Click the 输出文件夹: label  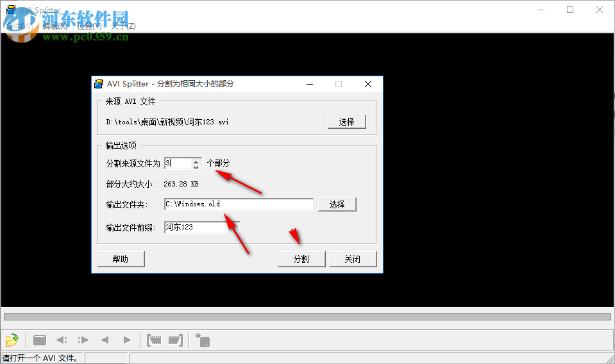[x=127, y=204]
